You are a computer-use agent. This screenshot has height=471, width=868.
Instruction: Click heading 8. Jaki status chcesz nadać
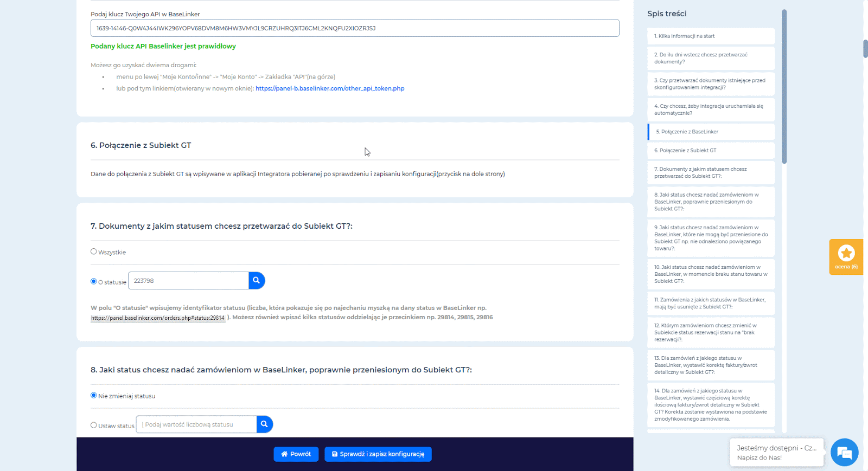coord(281,370)
